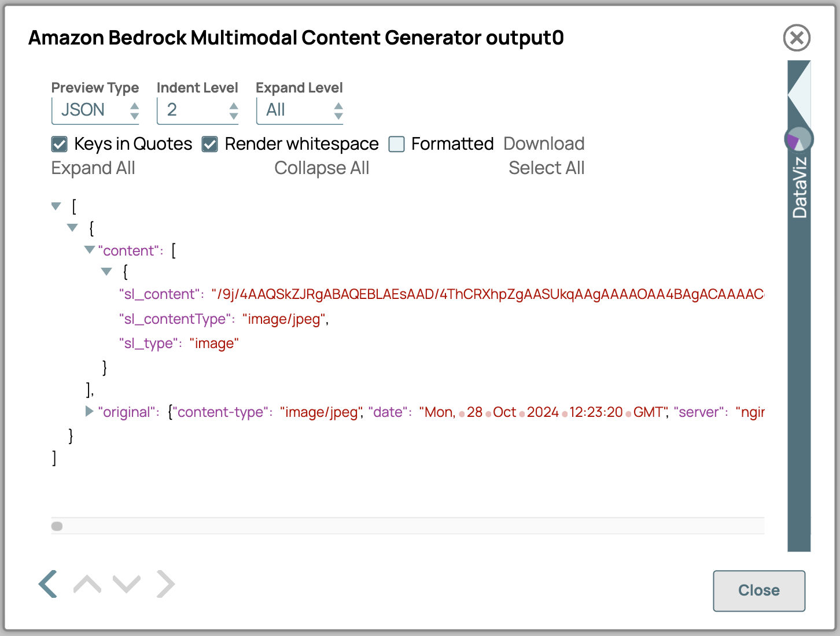840x636 pixels.
Task: Open the Indent Level dropdown
Action: tap(198, 110)
